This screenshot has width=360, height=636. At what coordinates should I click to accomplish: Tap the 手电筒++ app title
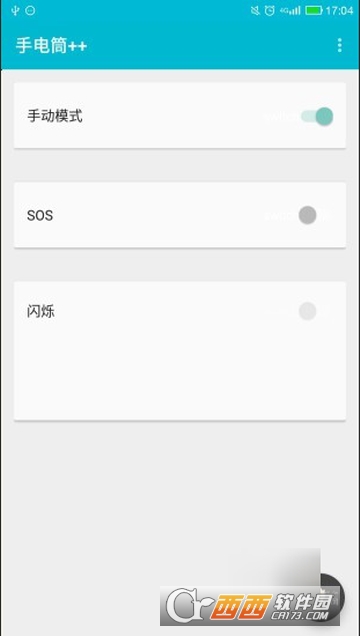[51, 46]
